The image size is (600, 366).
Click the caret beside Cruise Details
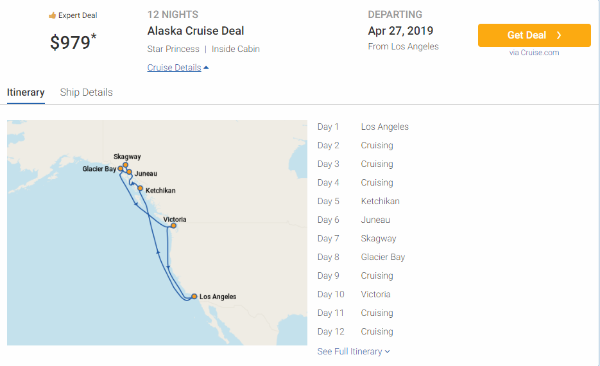[206, 68]
